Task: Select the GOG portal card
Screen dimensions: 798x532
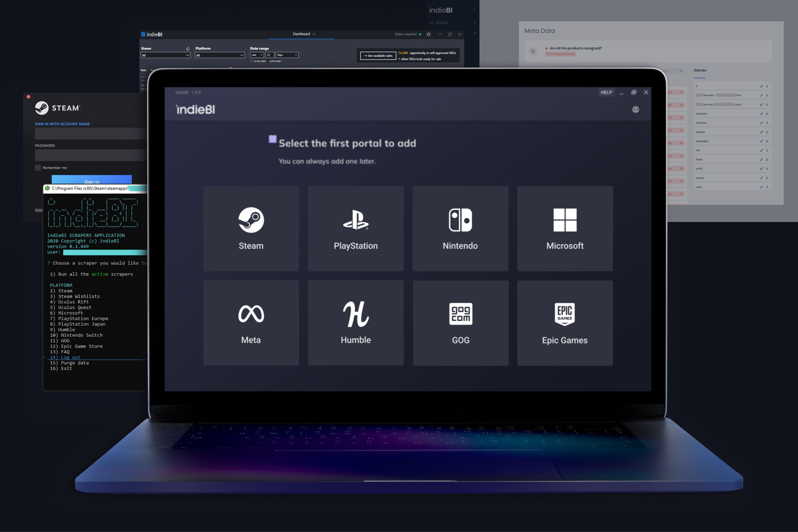Action: 461,323
